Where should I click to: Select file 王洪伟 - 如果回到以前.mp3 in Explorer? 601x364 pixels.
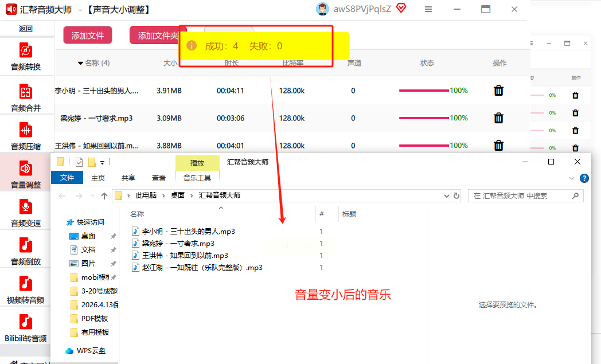pyautogui.click(x=179, y=256)
